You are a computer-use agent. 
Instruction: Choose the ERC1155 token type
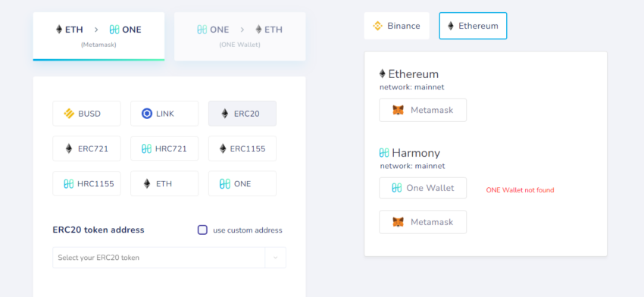[x=242, y=148]
